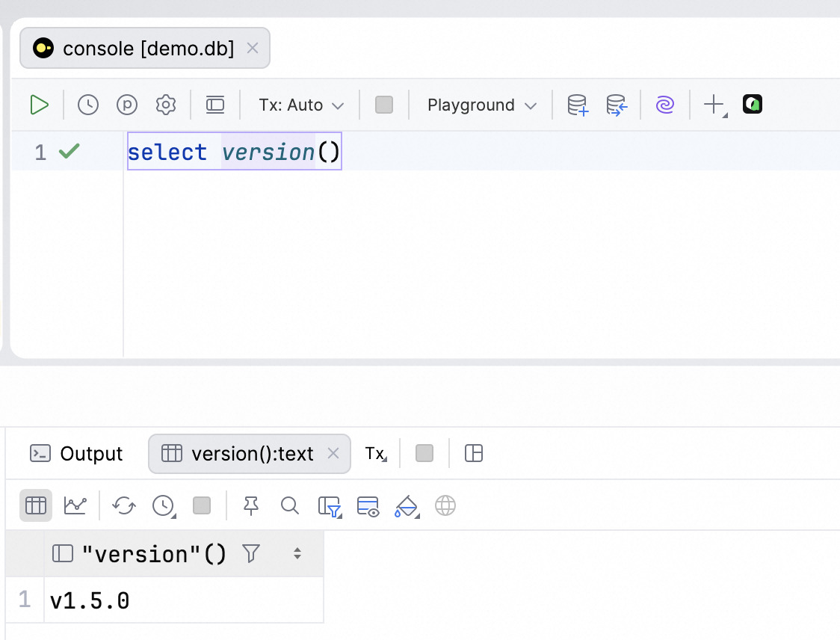
Task: Select the version():text result tab
Action: 249,454
